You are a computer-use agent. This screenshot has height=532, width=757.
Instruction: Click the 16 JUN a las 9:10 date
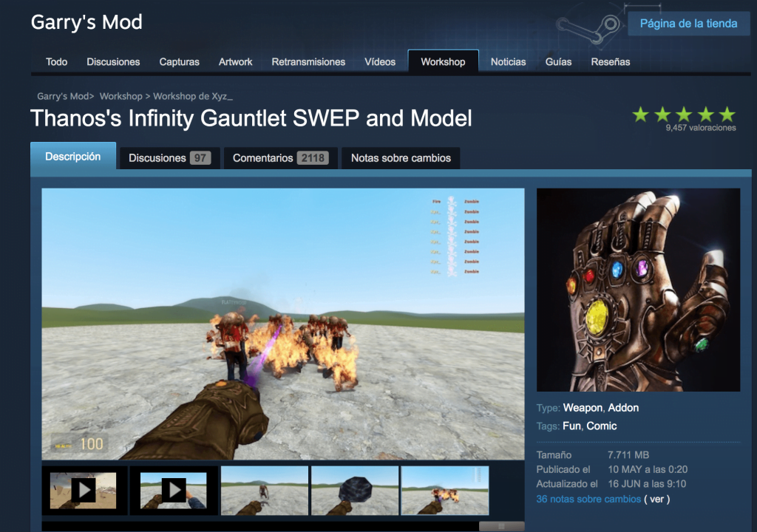click(x=647, y=484)
